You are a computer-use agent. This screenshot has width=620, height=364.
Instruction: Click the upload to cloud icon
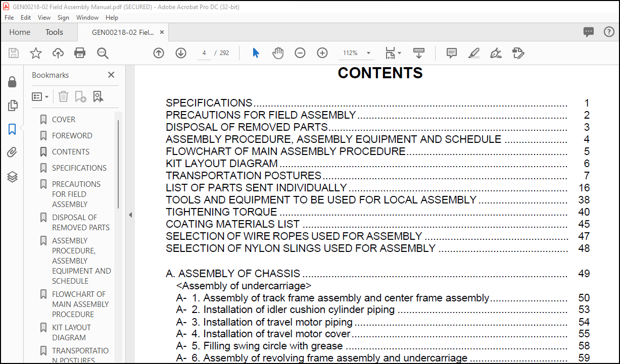click(58, 53)
